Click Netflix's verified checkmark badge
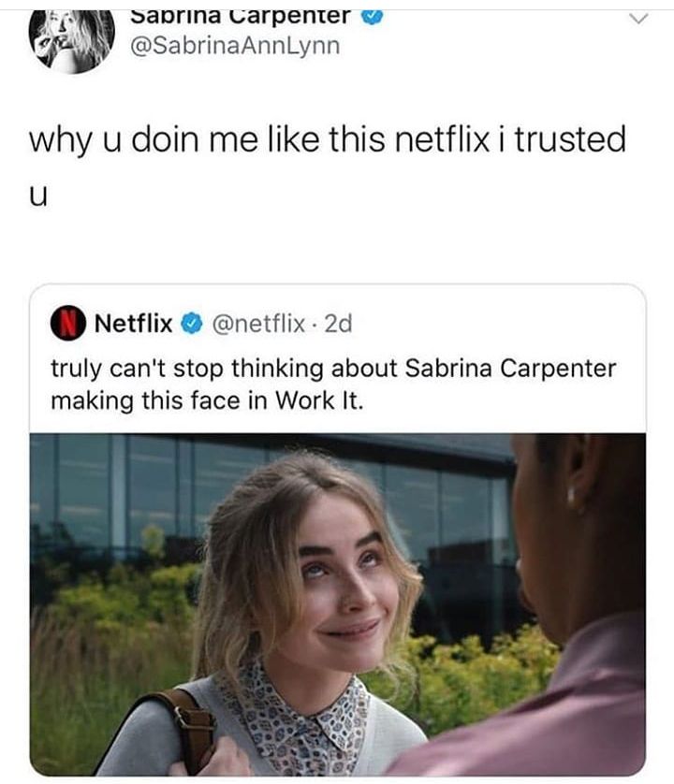 tap(191, 324)
